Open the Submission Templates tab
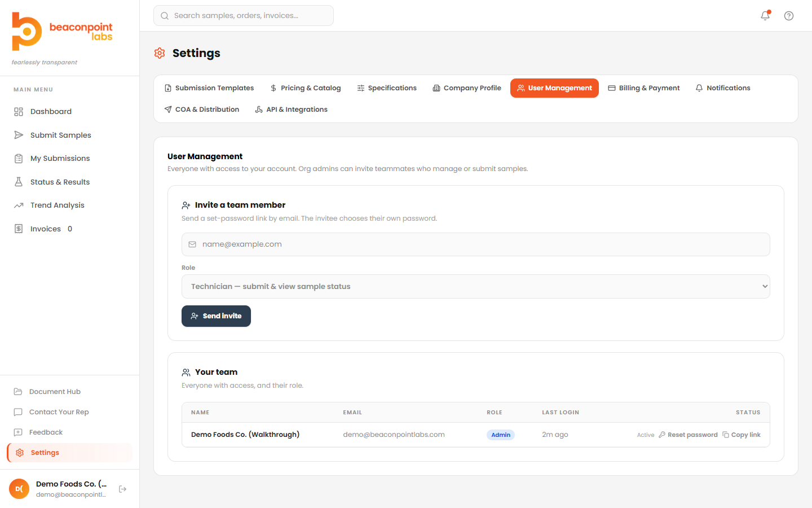Image resolution: width=812 pixels, height=508 pixels. coord(209,88)
